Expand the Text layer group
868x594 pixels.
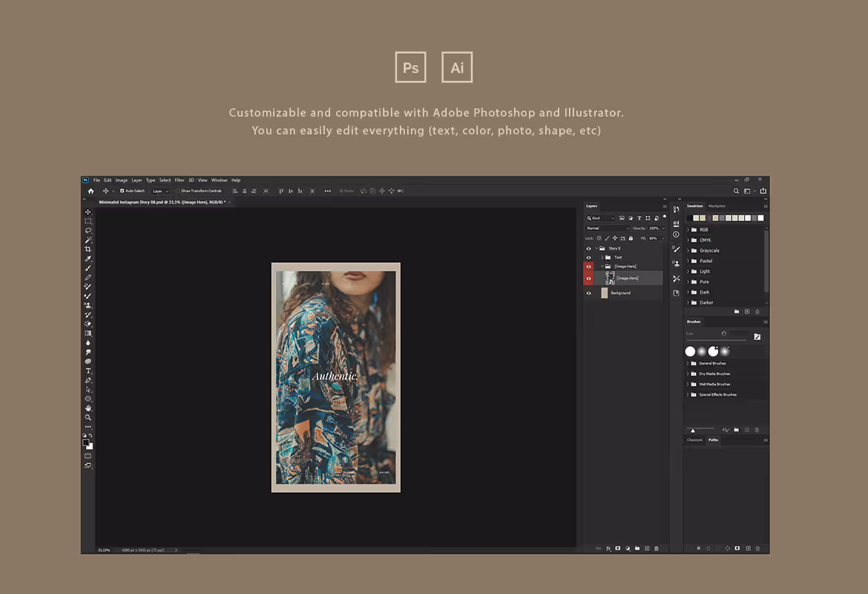click(x=602, y=257)
